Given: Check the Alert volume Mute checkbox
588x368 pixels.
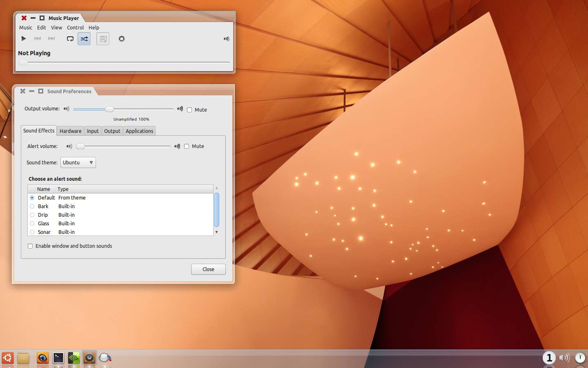Looking at the screenshot, I should point(187,146).
